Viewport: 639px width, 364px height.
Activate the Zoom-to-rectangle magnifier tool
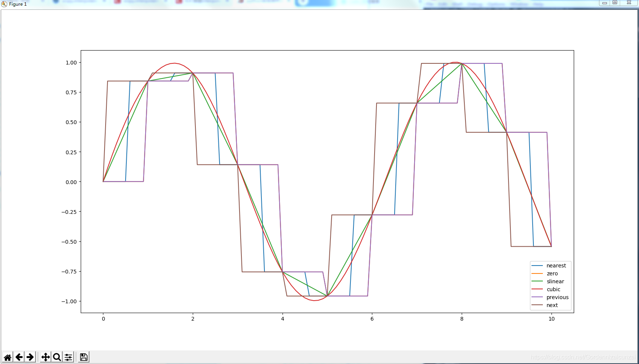57,356
